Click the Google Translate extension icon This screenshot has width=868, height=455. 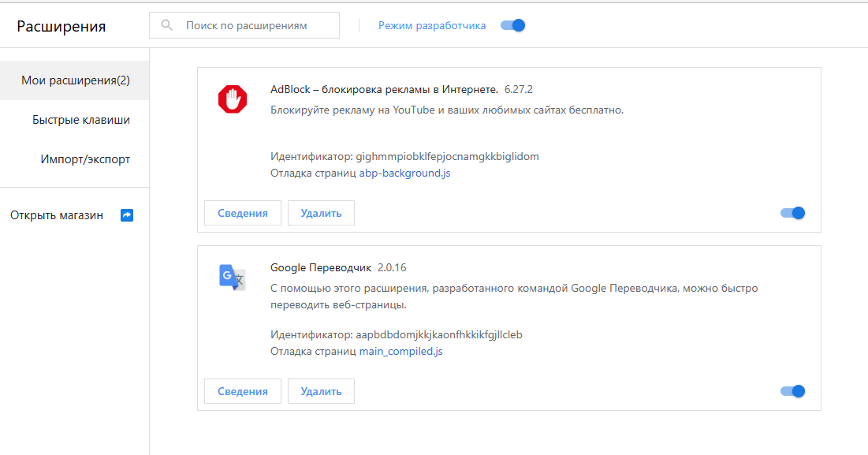(233, 278)
